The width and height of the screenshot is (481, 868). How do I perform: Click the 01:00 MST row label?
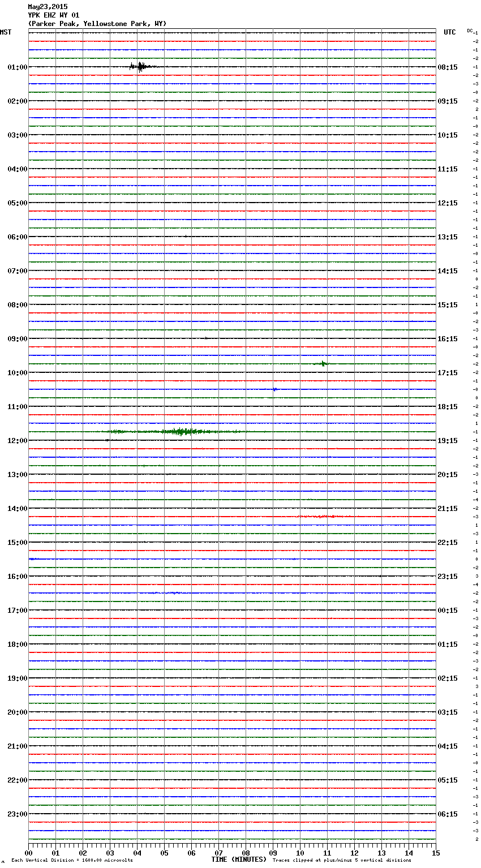click(18, 67)
